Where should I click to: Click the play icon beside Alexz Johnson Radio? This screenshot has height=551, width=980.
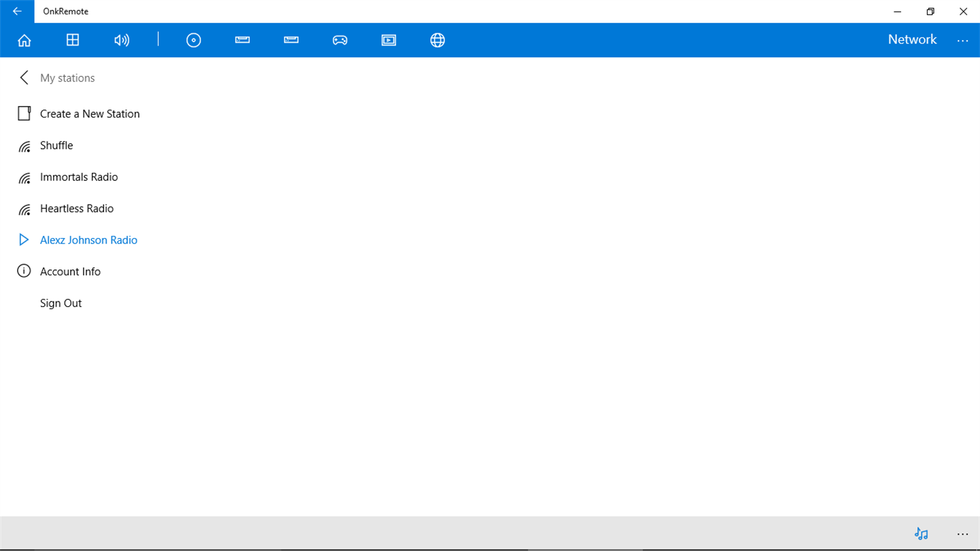24,240
